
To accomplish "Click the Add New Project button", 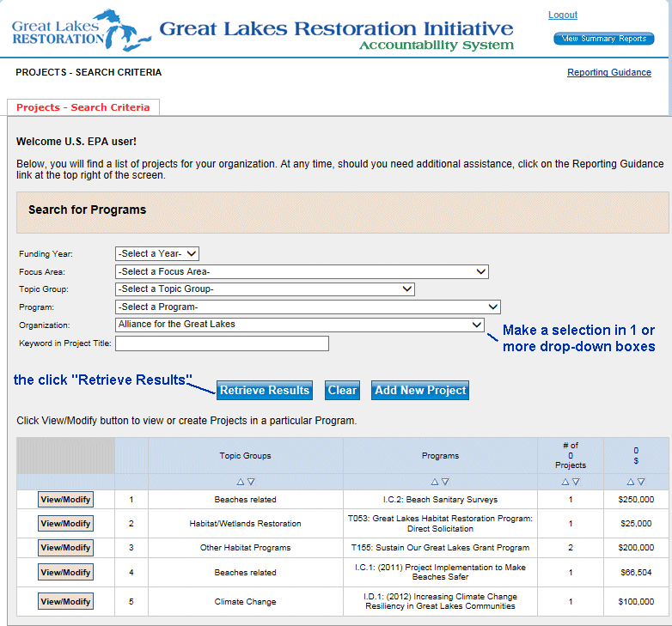I will coord(420,390).
